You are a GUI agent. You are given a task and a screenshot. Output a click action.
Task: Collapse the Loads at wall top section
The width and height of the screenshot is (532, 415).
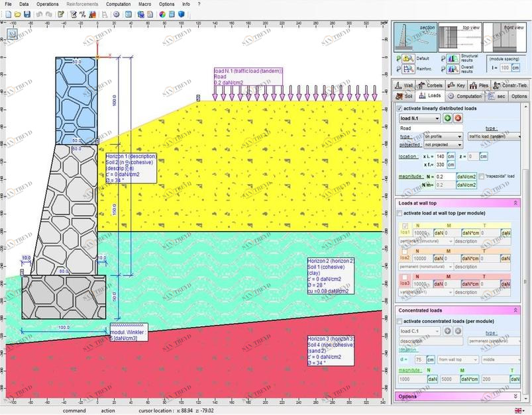point(515,202)
